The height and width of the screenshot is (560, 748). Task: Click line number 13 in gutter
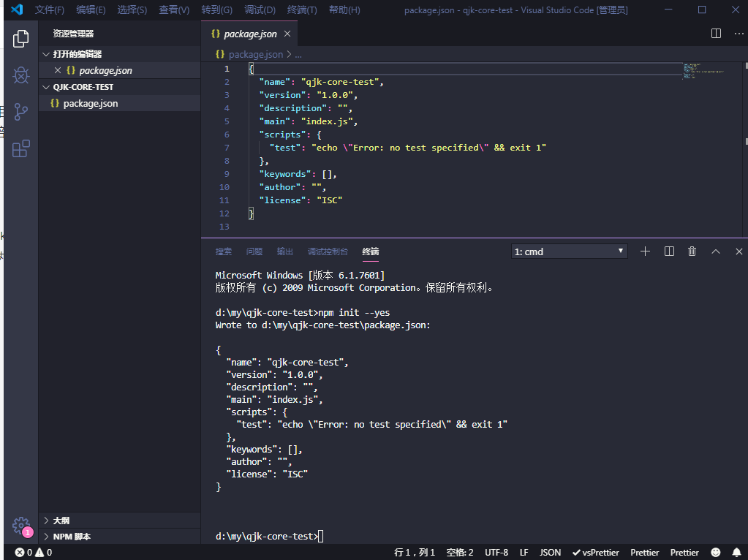pyautogui.click(x=224, y=227)
